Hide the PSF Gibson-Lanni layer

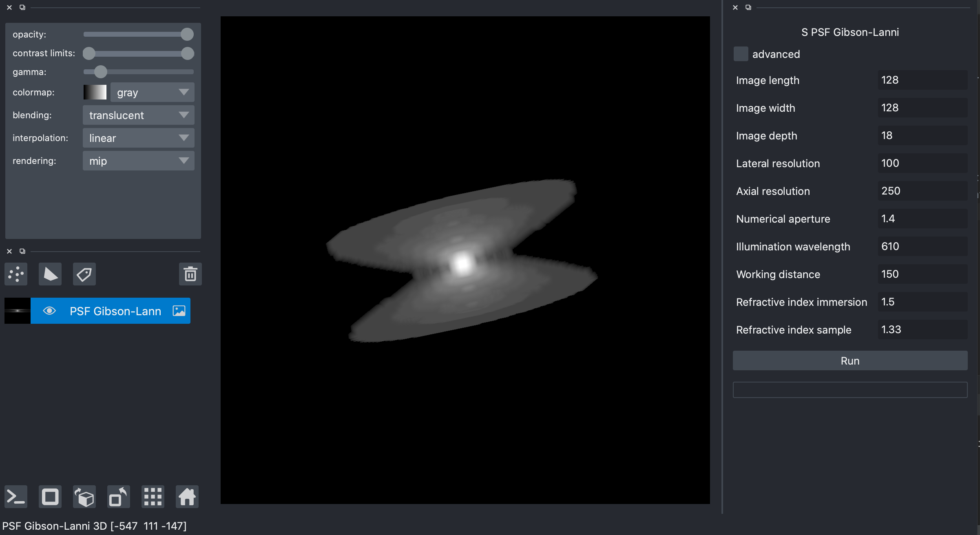click(49, 311)
